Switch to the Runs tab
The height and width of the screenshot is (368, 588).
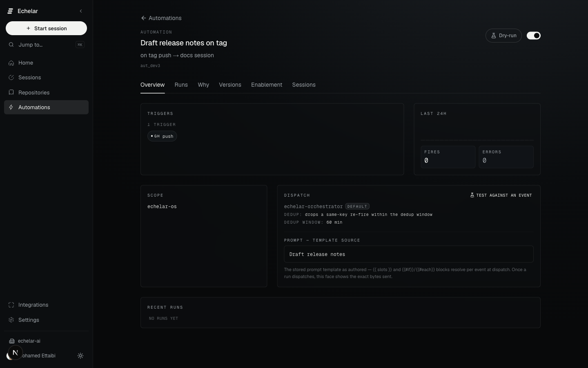point(181,85)
